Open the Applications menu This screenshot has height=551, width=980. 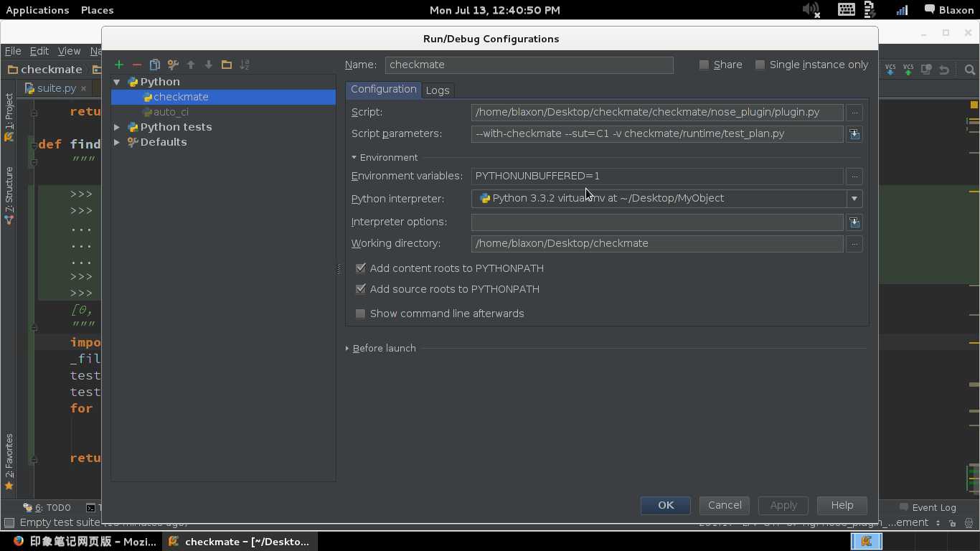[x=37, y=10]
